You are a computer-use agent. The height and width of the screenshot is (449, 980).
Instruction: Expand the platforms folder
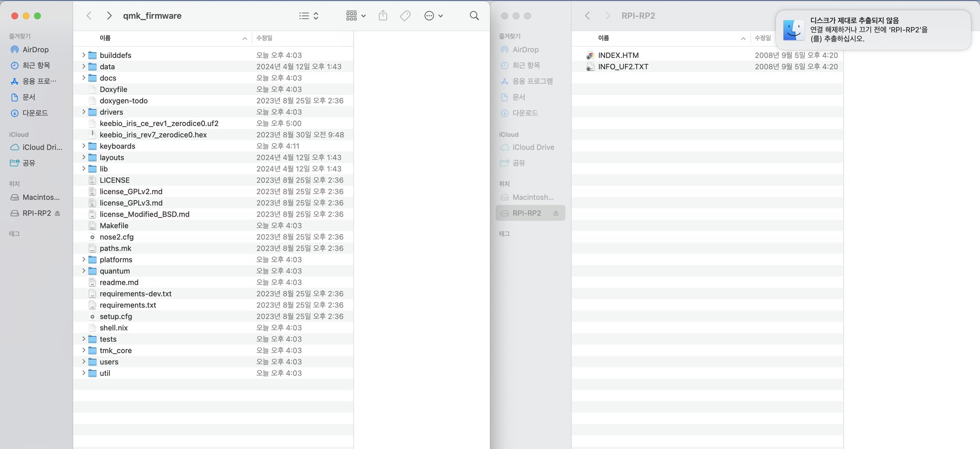(84, 259)
